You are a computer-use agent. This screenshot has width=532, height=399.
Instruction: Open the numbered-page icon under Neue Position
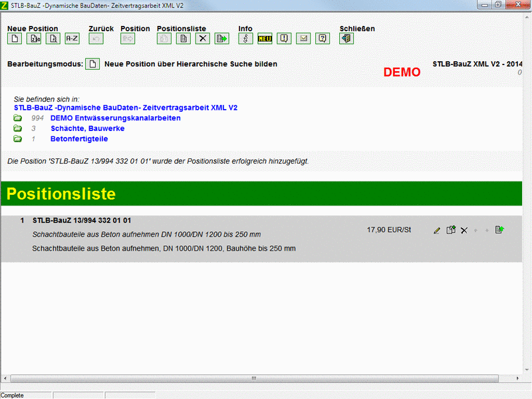click(34, 39)
